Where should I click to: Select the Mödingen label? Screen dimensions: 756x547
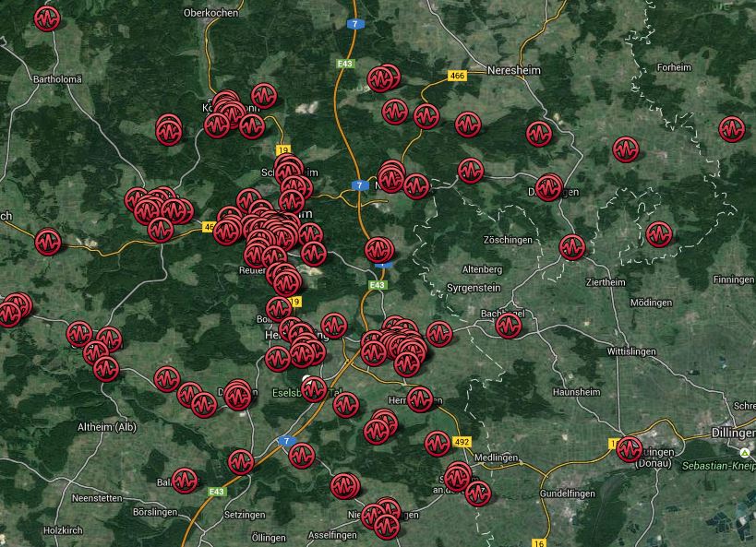pos(651,303)
